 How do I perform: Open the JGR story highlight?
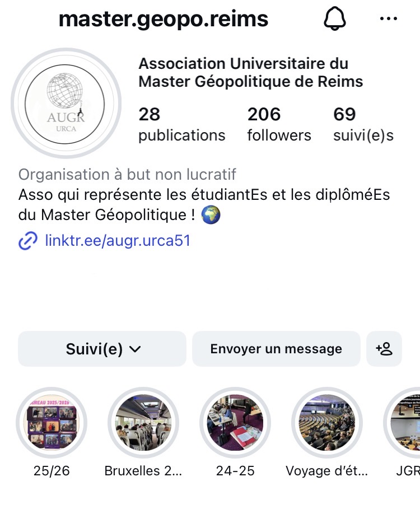click(407, 423)
